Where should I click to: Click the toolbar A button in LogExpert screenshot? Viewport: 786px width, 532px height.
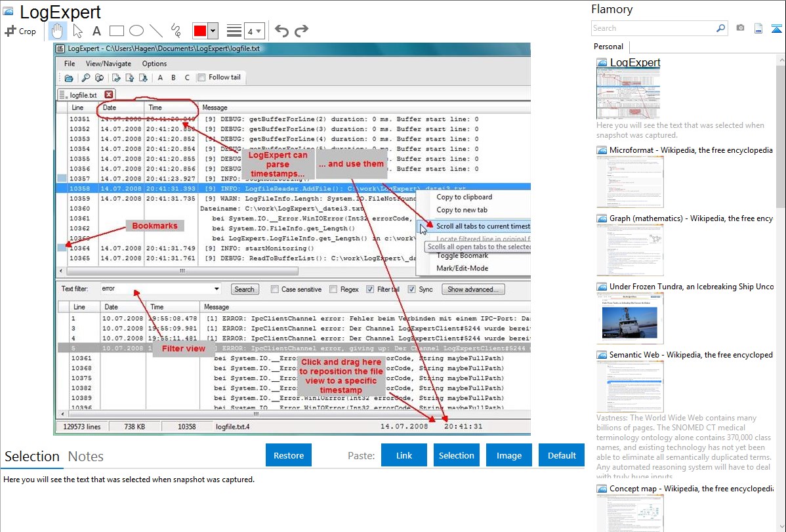[x=160, y=77]
